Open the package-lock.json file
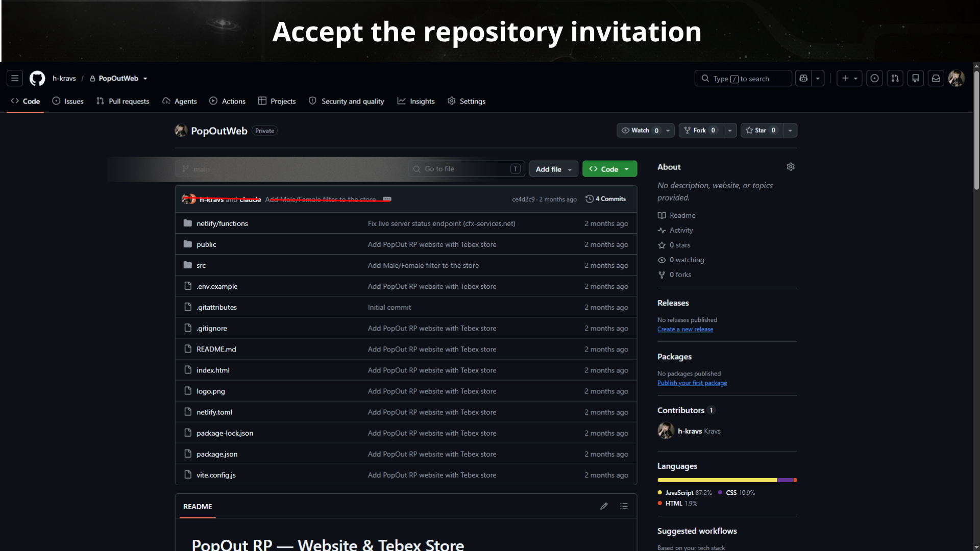Image resolution: width=980 pixels, height=551 pixels. tap(225, 433)
